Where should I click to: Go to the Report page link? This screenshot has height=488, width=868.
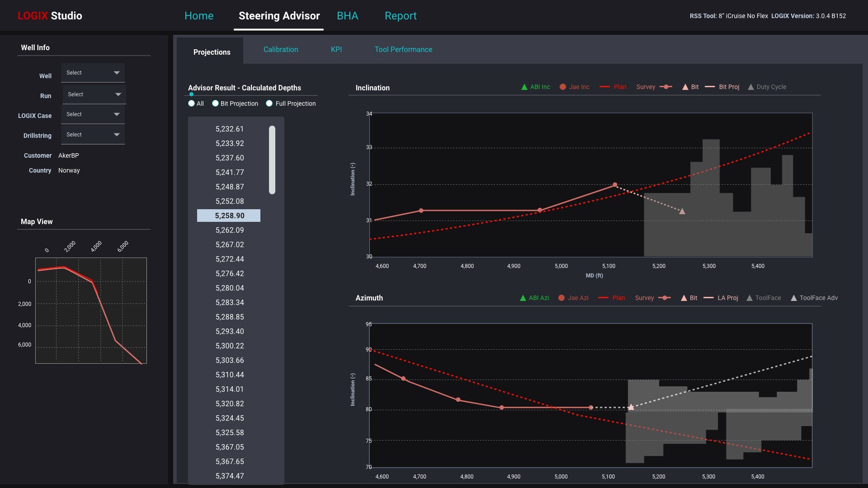400,16
